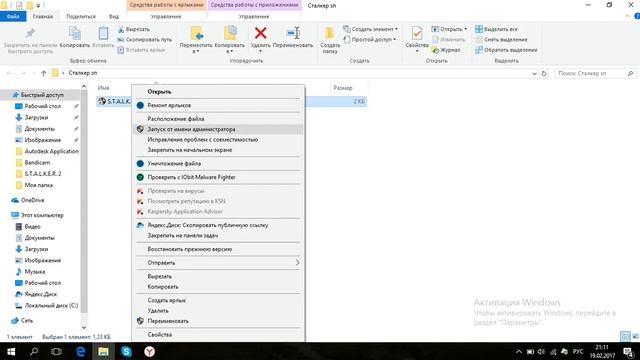
Task: Click Cut (Вырезать) in the ribbon
Action: tap(134, 29)
